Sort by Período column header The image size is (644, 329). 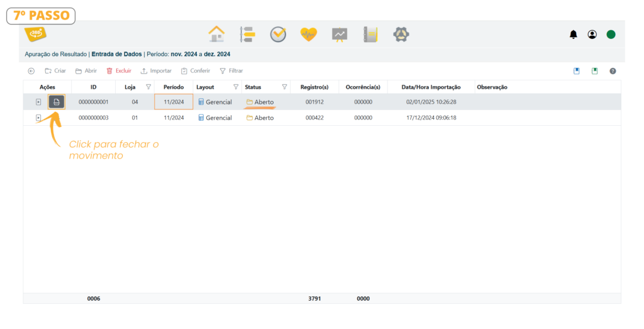[x=174, y=87]
